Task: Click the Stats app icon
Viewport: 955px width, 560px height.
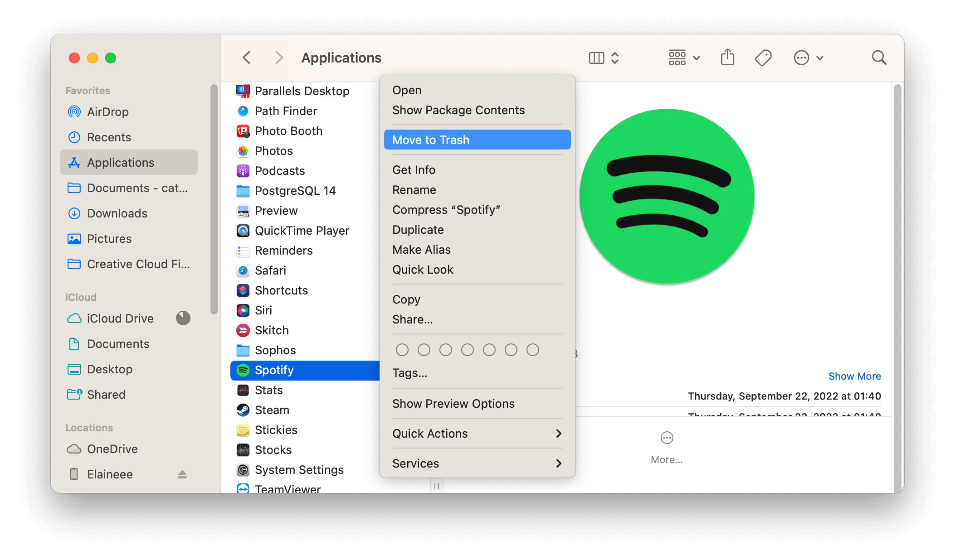Action: [x=243, y=390]
